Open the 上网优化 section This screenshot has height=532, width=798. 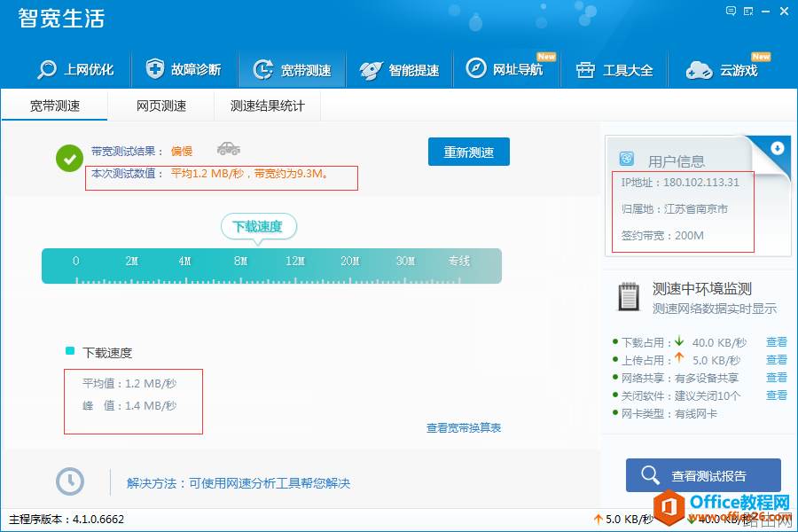75,69
